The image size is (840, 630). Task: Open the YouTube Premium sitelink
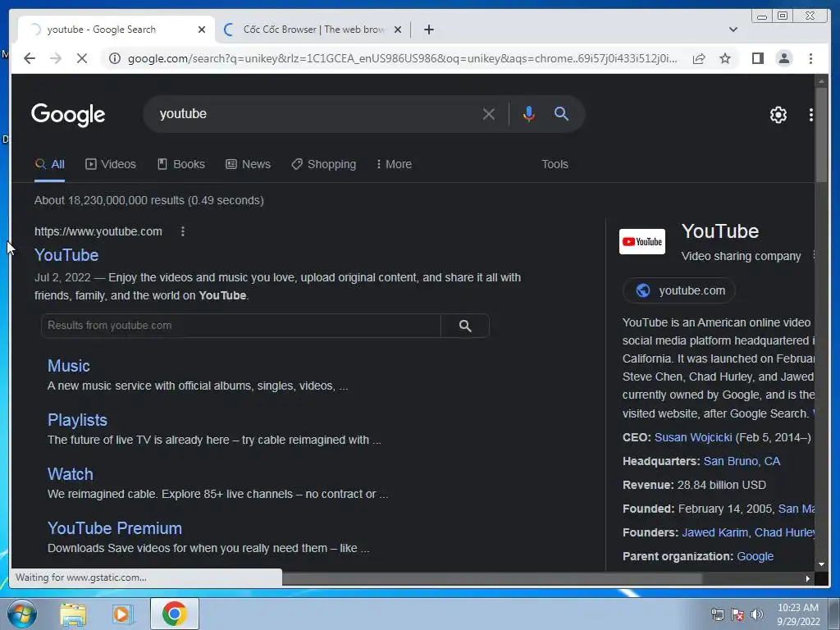click(x=115, y=528)
